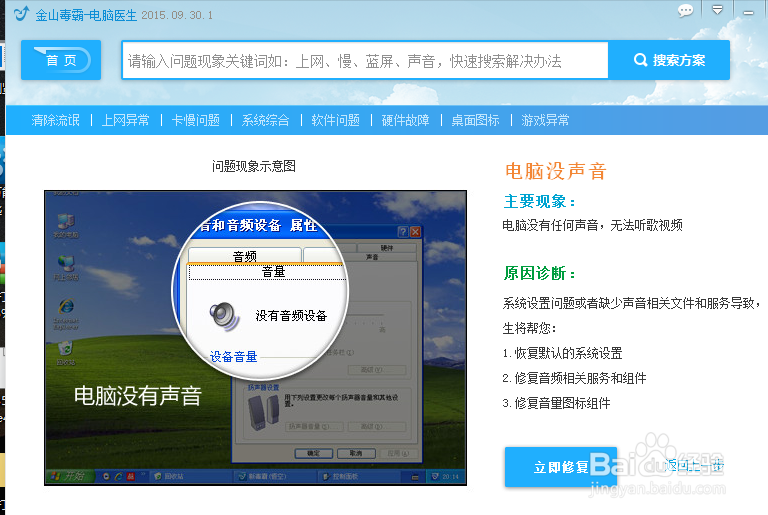Click the magnifier icon on search button

(x=641, y=60)
